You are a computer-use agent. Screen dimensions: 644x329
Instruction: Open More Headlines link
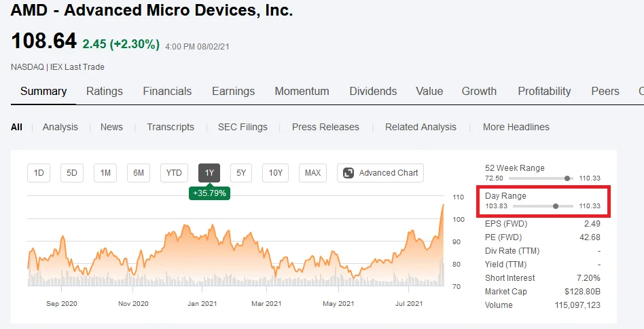click(516, 127)
